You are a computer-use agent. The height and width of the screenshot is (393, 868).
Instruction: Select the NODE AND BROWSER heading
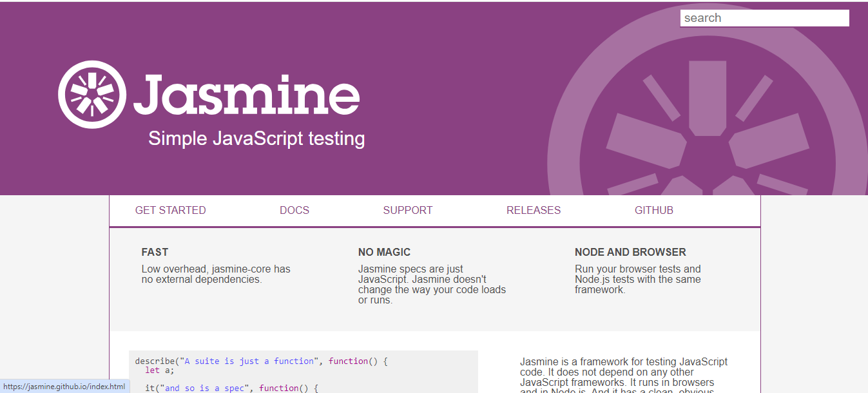click(630, 252)
